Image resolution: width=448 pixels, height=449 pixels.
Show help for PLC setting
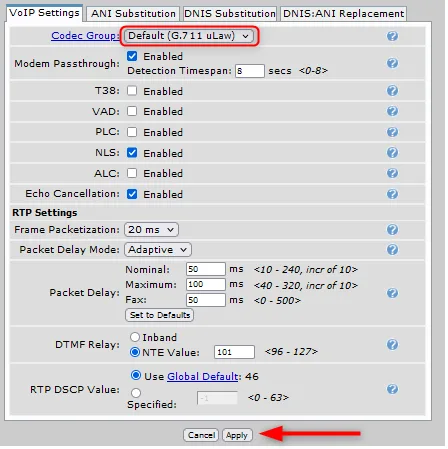[x=392, y=132]
